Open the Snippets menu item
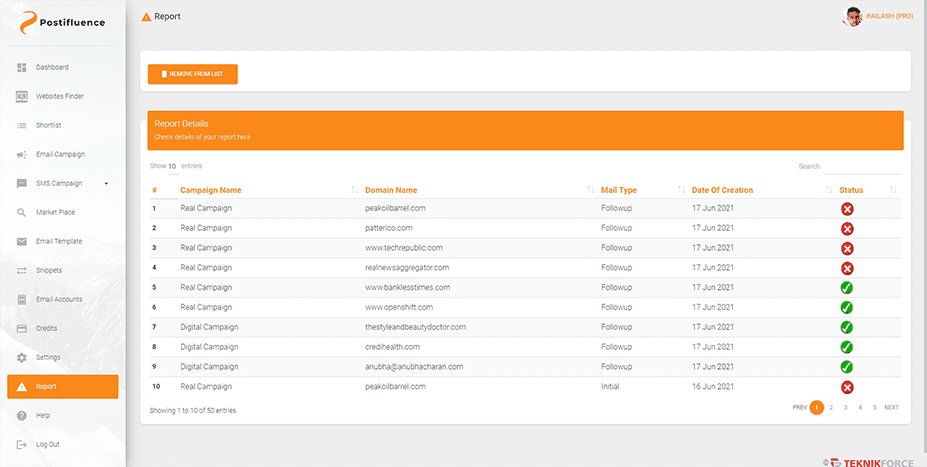 coord(49,270)
